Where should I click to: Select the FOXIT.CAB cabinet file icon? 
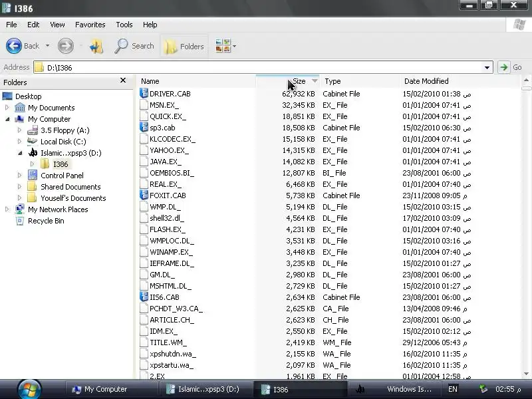coord(144,195)
